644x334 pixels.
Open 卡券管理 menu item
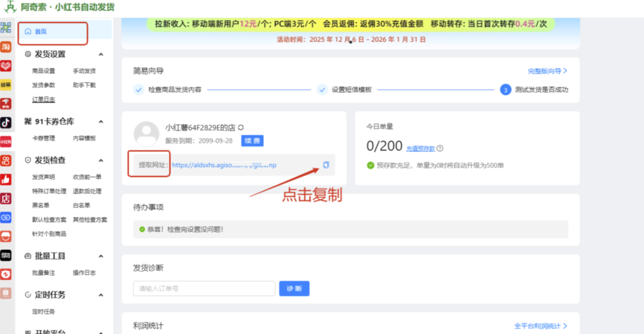(x=44, y=138)
